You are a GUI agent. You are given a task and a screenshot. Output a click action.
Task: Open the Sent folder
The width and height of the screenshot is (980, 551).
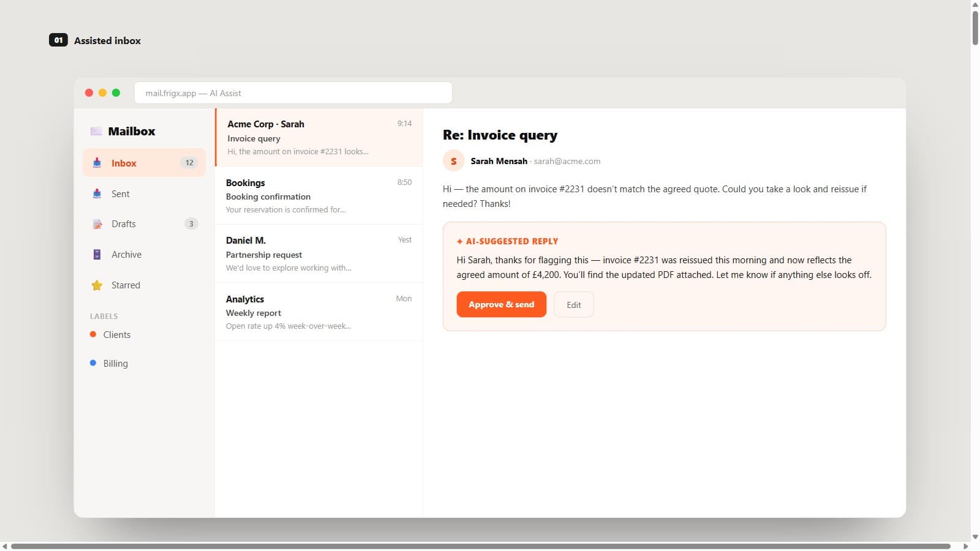point(144,193)
